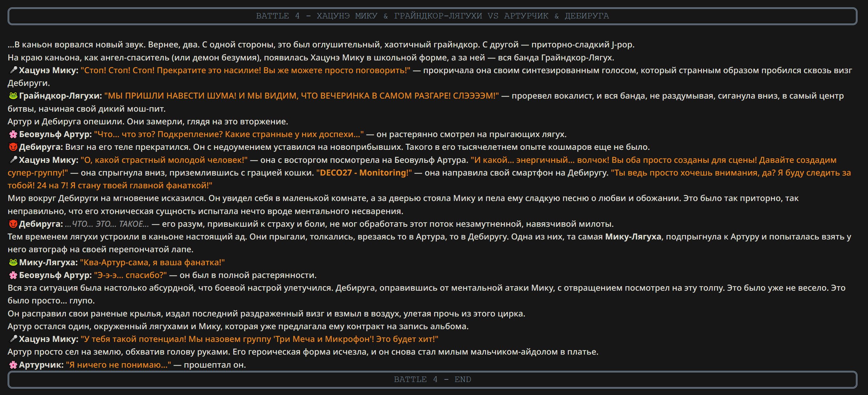Click the flower emoji before "Э-э-э... спасибо?"
The width and height of the screenshot is (868, 395).
point(13,275)
